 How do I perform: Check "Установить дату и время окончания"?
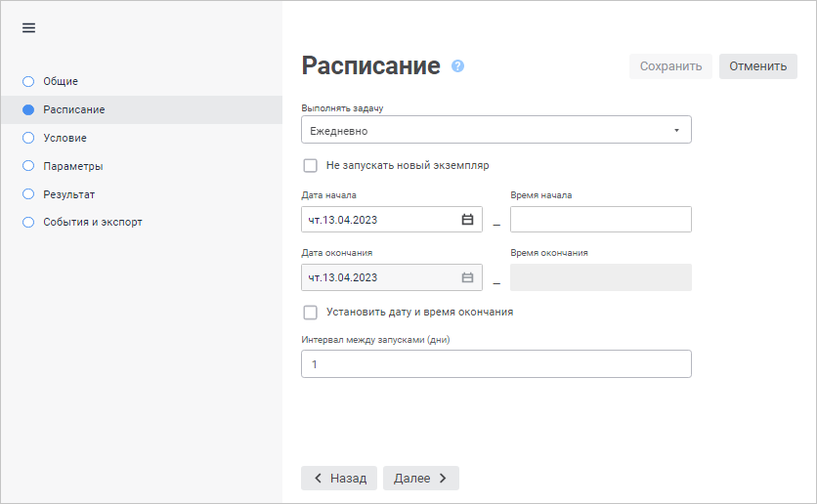pyautogui.click(x=311, y=313)
